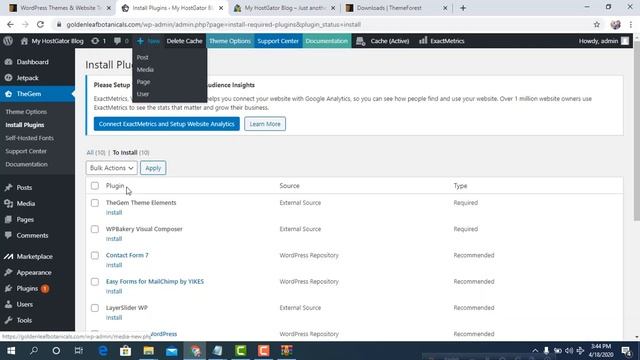Open File Explorer from taskbar
Viewport: 640px width, 360px height.
(x=149, y=351)
